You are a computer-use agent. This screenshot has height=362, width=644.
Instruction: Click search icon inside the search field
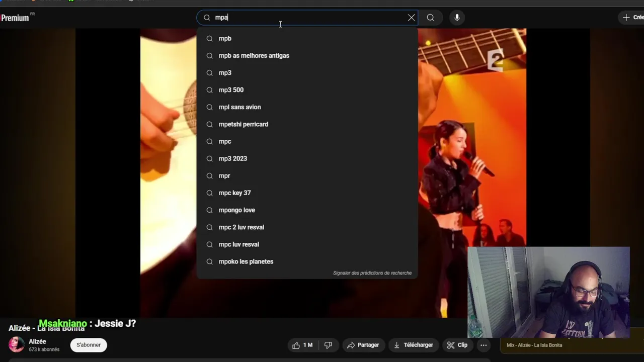(x=207, y=18)
